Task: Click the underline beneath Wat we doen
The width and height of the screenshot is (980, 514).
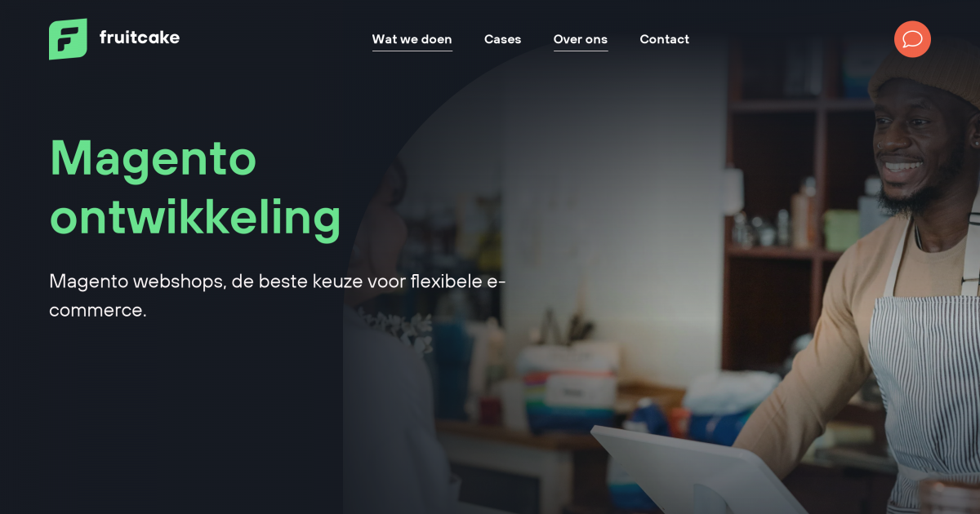Action: click(412, 51)
